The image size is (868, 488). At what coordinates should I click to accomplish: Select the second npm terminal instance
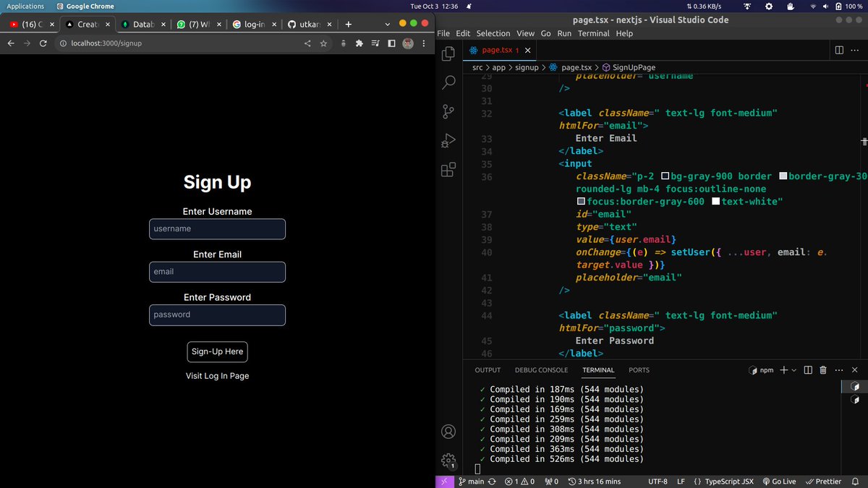tap(855, 400)
